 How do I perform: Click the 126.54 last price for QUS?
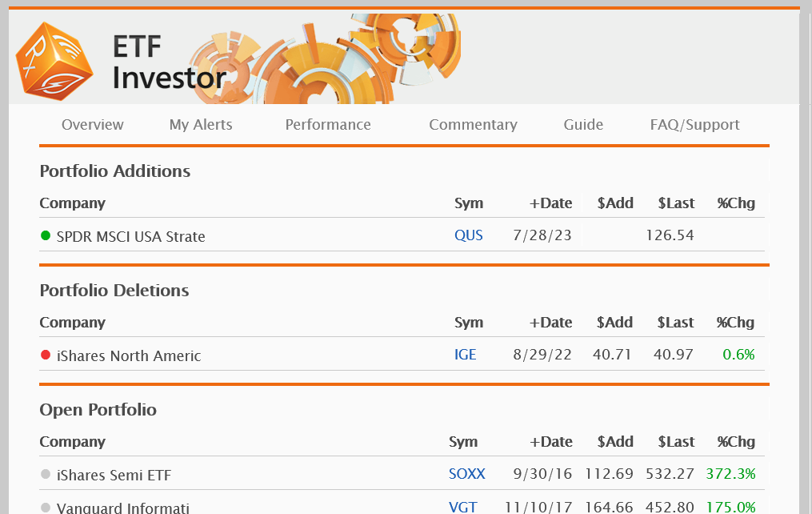pyautogui.click(x=670, y=235)
